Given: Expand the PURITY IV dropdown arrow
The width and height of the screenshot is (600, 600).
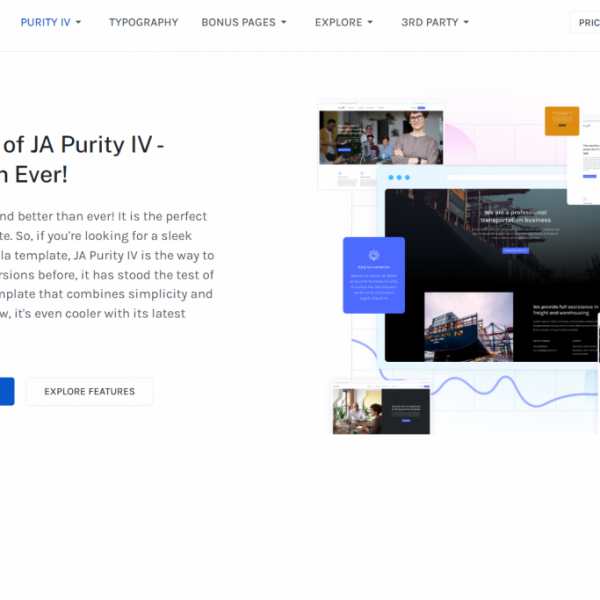Looking at the screenshot, I should pyautogui.click(x=78, y=23).
